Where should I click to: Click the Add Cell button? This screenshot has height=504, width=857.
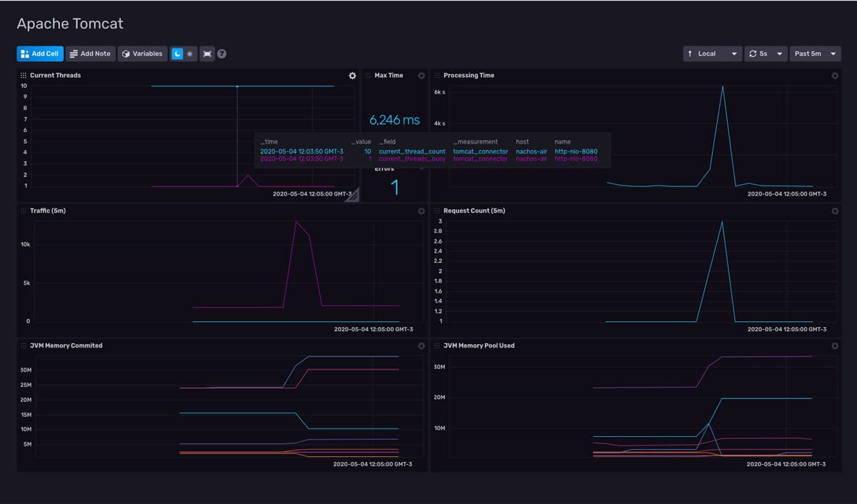pyautogui.click(x=40, y=54)
